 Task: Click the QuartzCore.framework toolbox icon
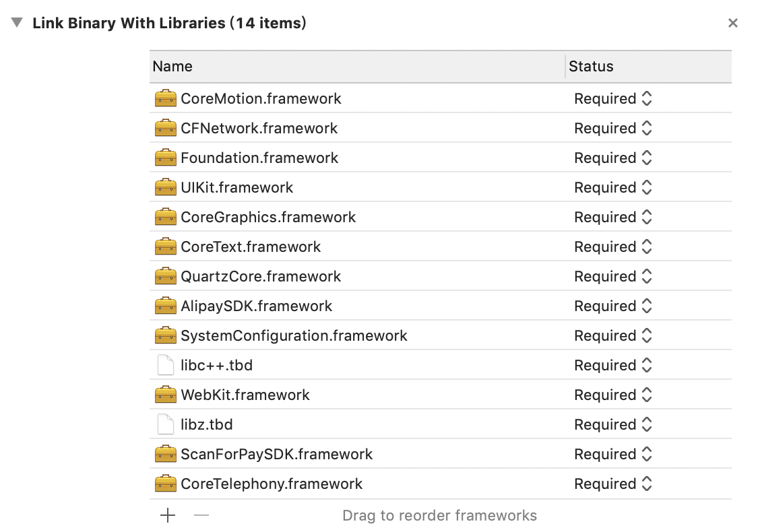(165, 275)
